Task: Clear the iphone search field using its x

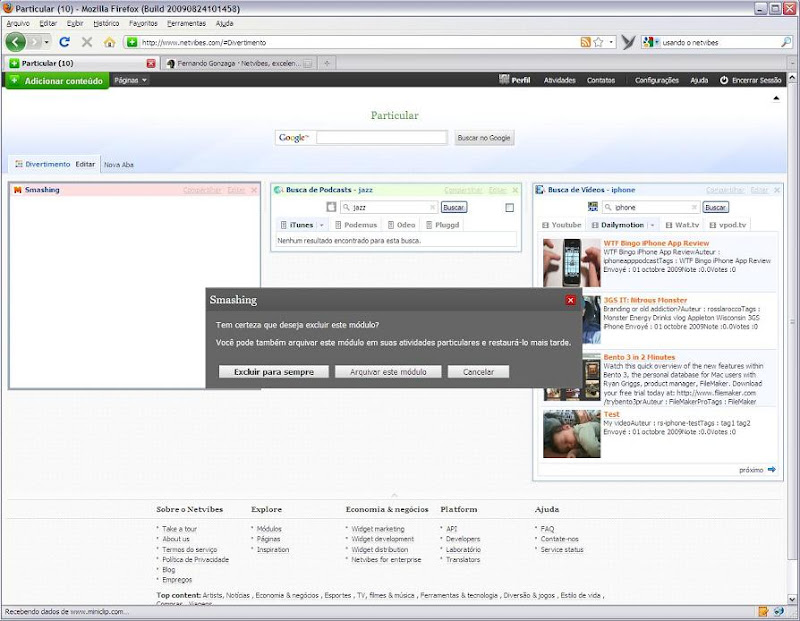Action: [694, 207]
